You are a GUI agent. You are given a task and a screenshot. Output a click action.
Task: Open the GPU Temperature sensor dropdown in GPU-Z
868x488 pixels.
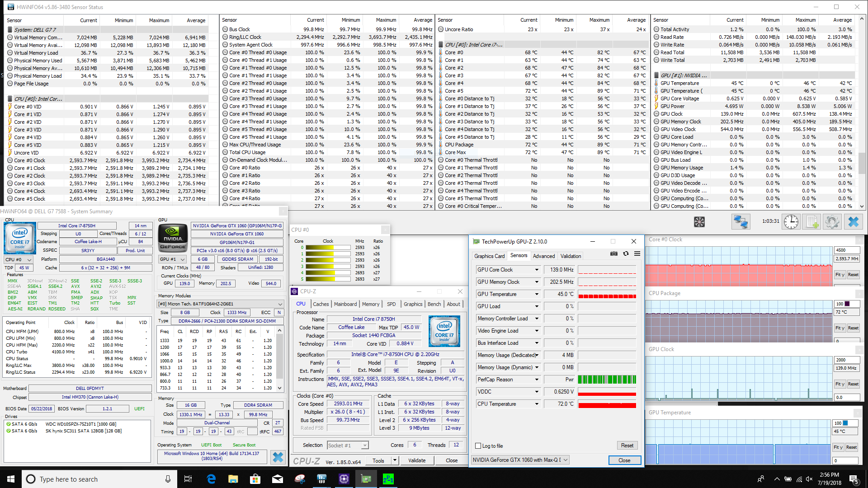(x=537, y=294)
